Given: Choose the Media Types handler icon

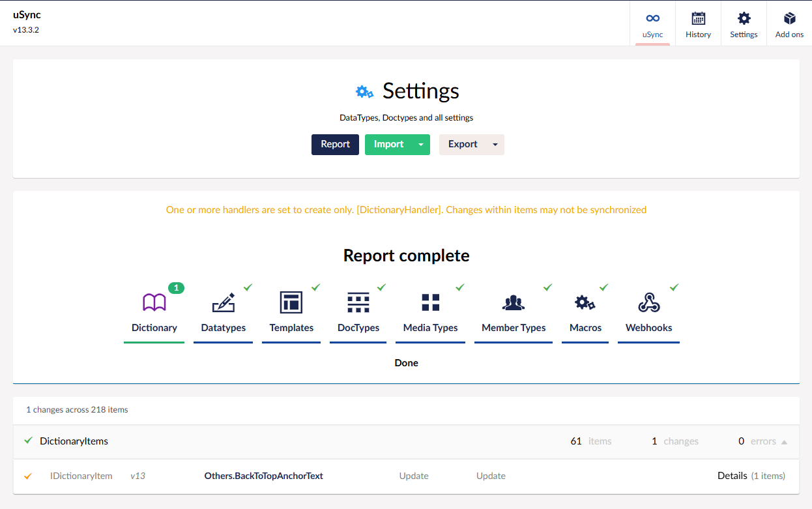Looking at the screenshot, I should [430, 302].
